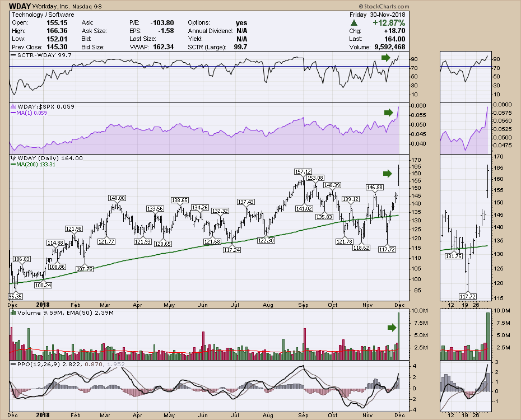Click the 108.86 price label
The width and height of the screenshot is (521, 420).
[x=57, y=267]
